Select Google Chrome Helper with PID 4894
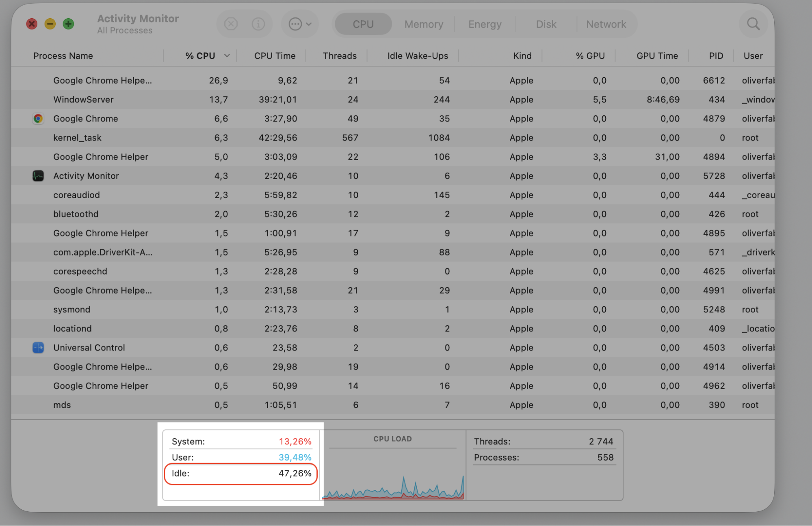This screenshot has width=812, height=526. pyautogui.click(x=393, y=157)
